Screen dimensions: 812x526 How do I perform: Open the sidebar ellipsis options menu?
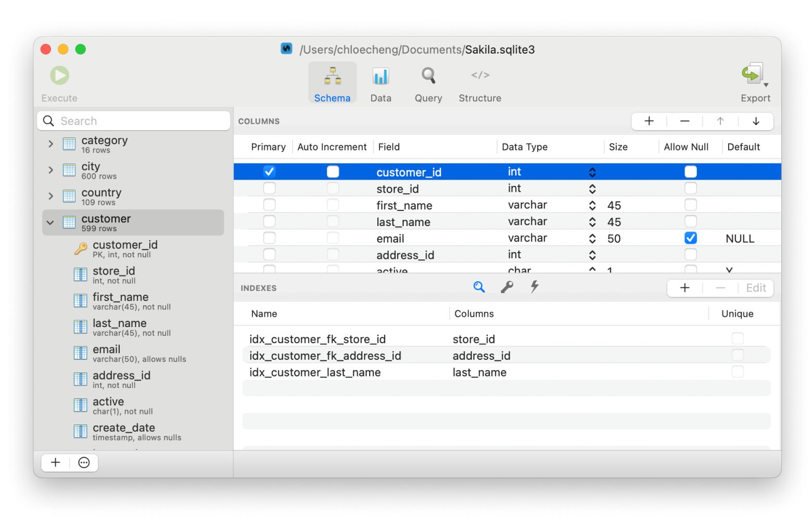click(84, 462)
